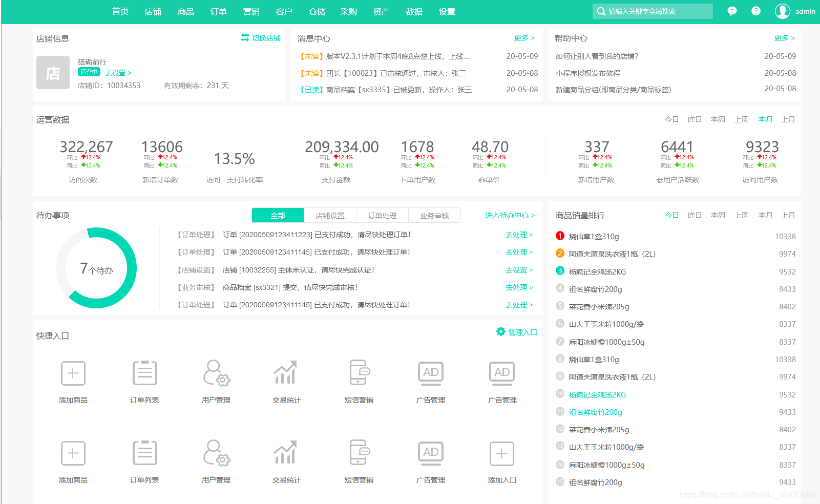
Task: Open 商品 in top navigation
Action: click(186, 11)
